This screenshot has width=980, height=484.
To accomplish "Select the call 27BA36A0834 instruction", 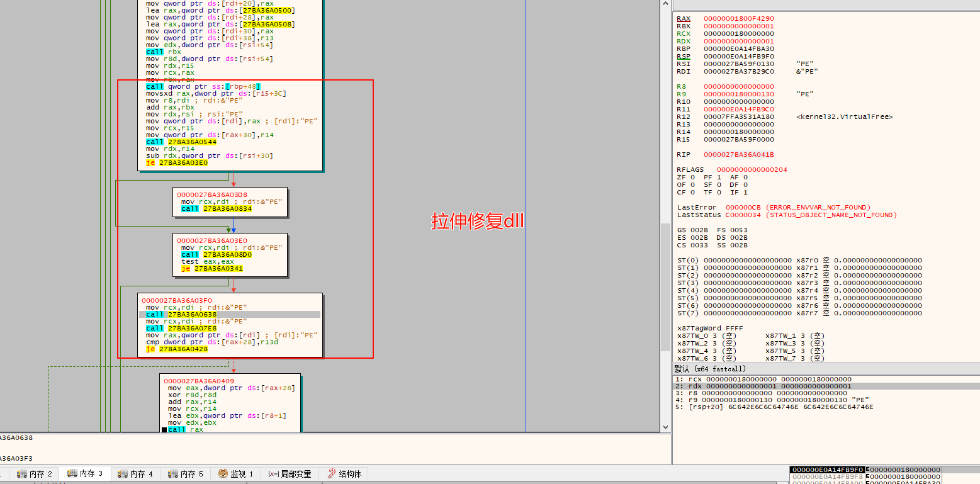I will click(x=217, y=208).
